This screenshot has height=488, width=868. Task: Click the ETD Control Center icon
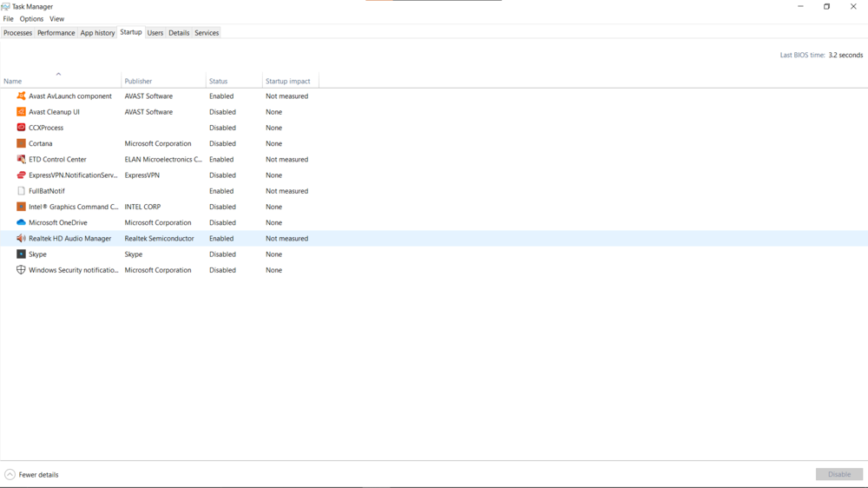(x=21, y=160)
